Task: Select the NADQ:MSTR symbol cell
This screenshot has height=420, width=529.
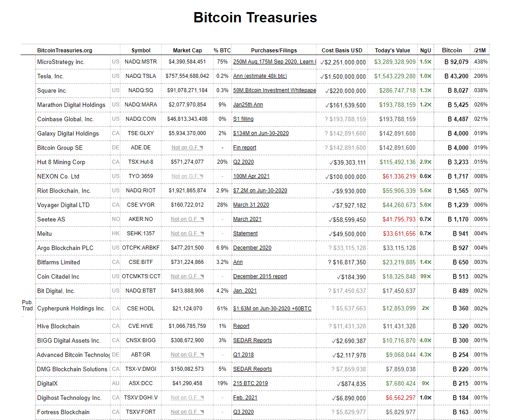Action: click(x=141, y=62)
